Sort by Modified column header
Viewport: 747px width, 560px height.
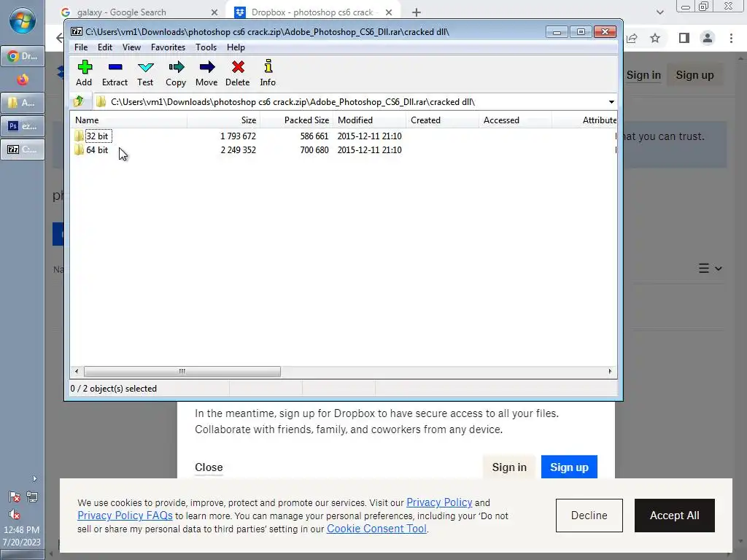coord(369,120)
